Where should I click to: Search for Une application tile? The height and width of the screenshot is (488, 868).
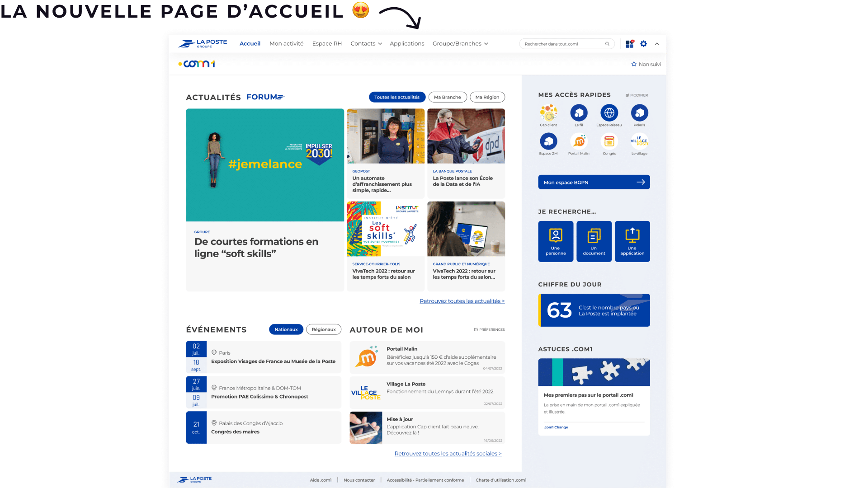[632, 241]
